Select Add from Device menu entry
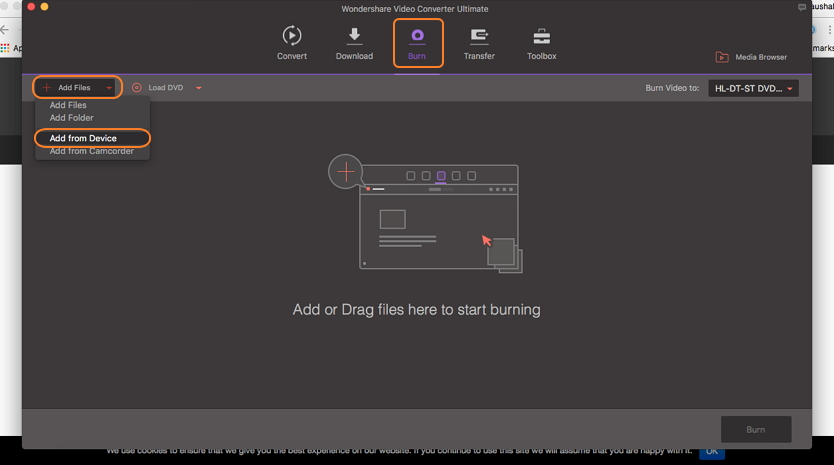This screenshot has height=465, width=834. [83, 138]
